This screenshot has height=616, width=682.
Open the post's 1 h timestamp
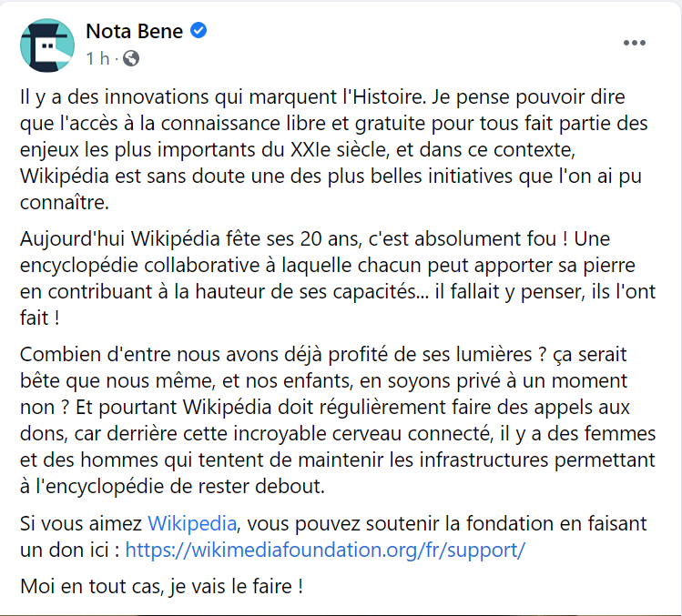(97, 58)
